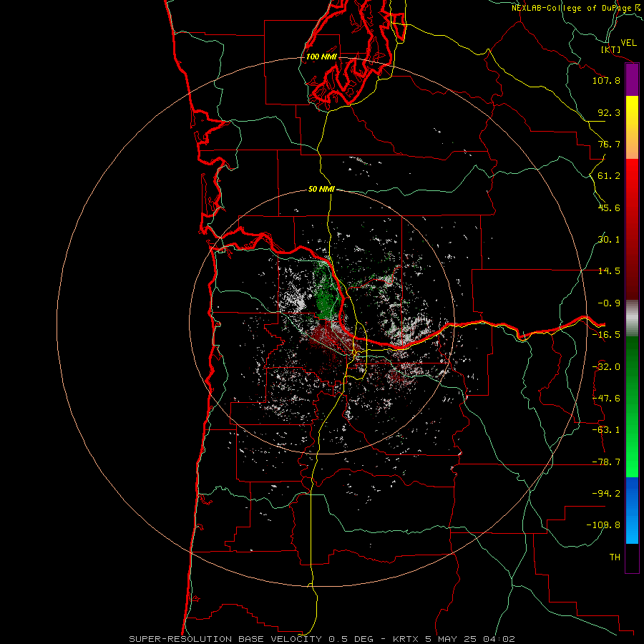Click the 76.7 velocity scale value
Viewport: 644px width, 644px height.
click(609, 144)
